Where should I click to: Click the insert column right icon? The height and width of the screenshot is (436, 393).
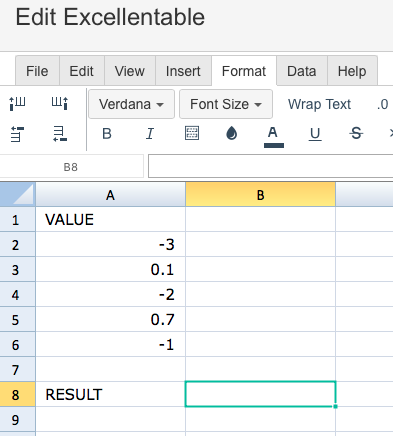[60, 103]
